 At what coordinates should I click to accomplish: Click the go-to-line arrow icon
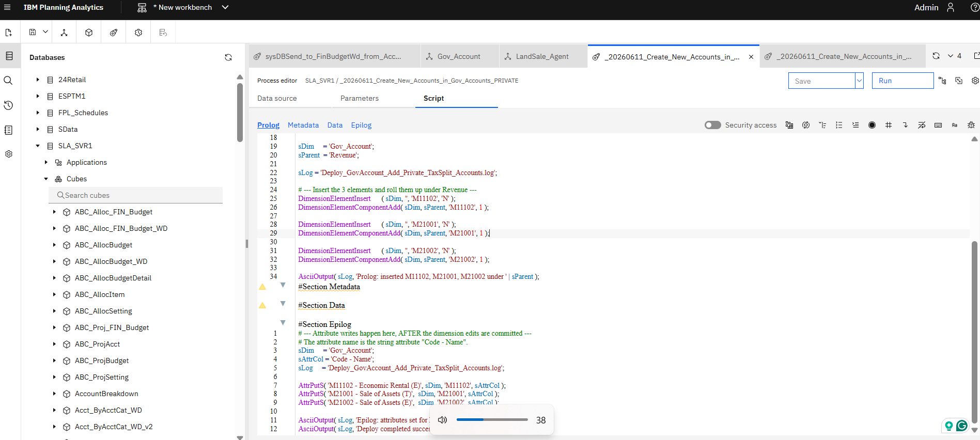(905, 125)
